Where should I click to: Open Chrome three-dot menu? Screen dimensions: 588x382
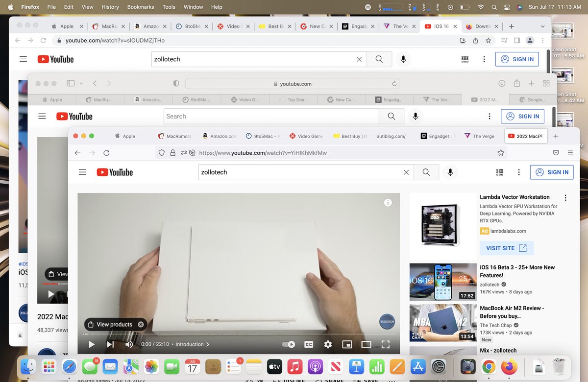(542, 41)
